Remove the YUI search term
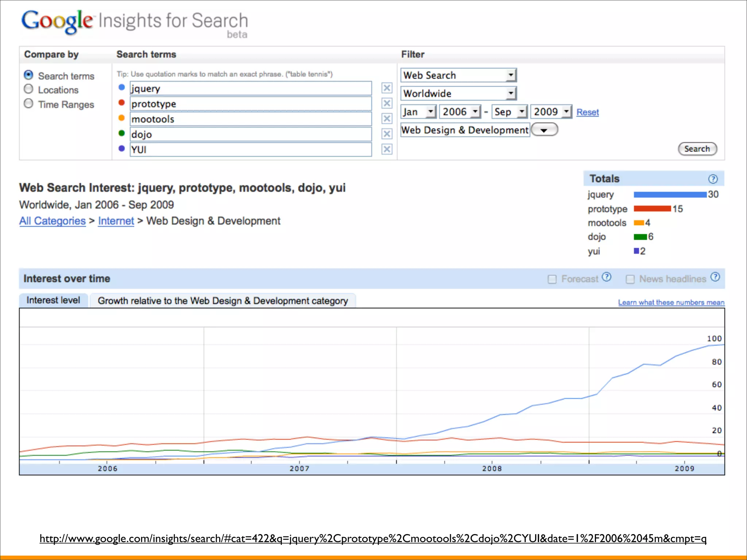 pos(387,149)
